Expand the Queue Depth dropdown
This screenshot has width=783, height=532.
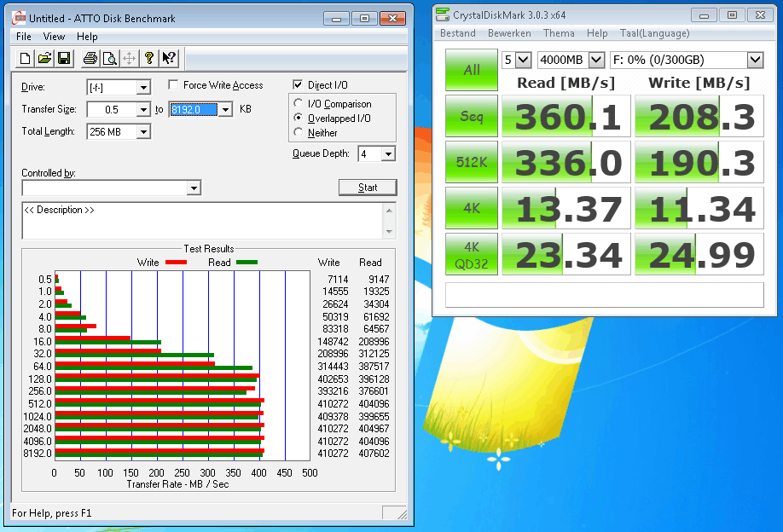pos(388,154)
